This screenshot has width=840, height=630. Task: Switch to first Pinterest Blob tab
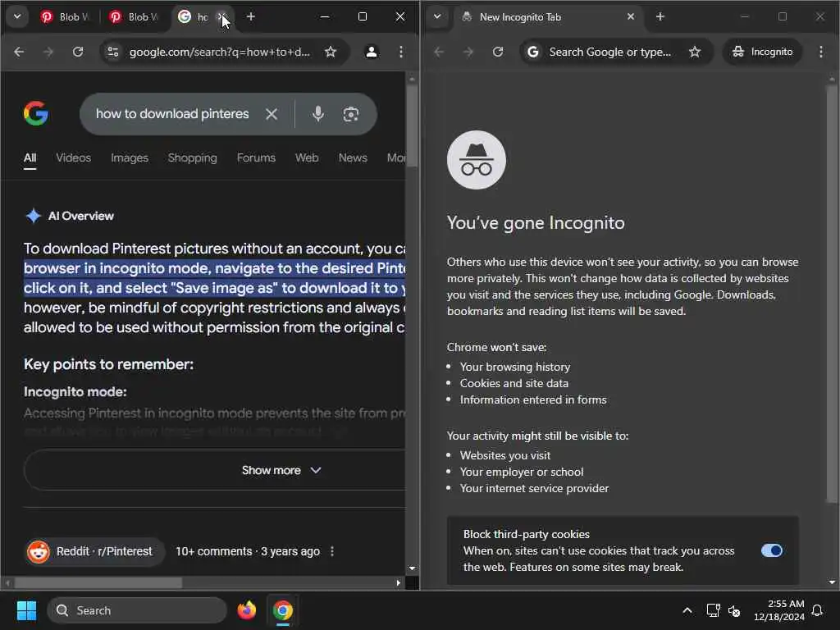click(x=64, y=17)
